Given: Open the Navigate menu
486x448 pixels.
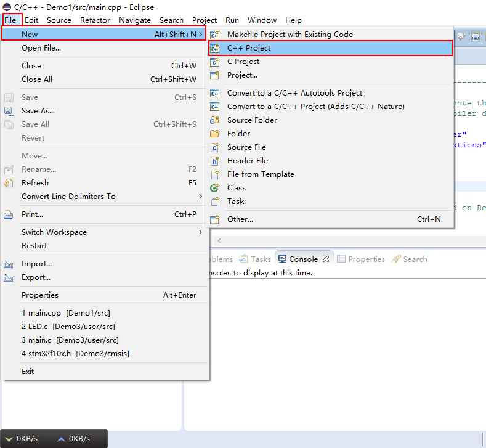Looking at the screenshot, I should click(x=135, y=20).
